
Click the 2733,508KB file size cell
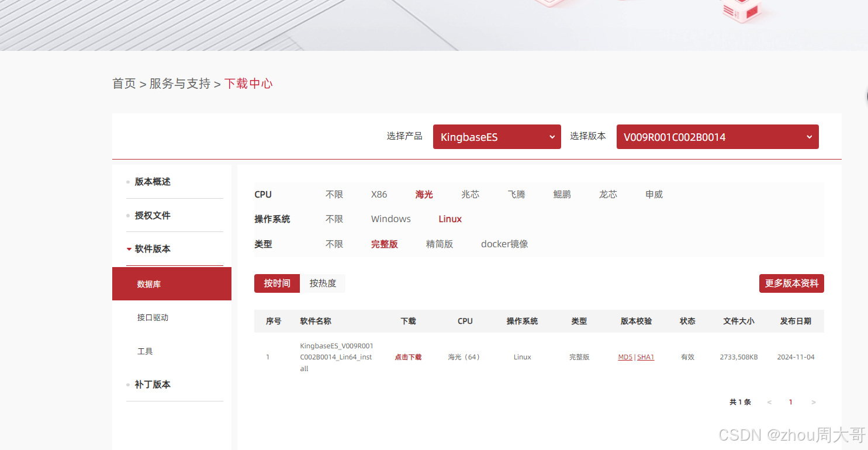coord(739,357)
